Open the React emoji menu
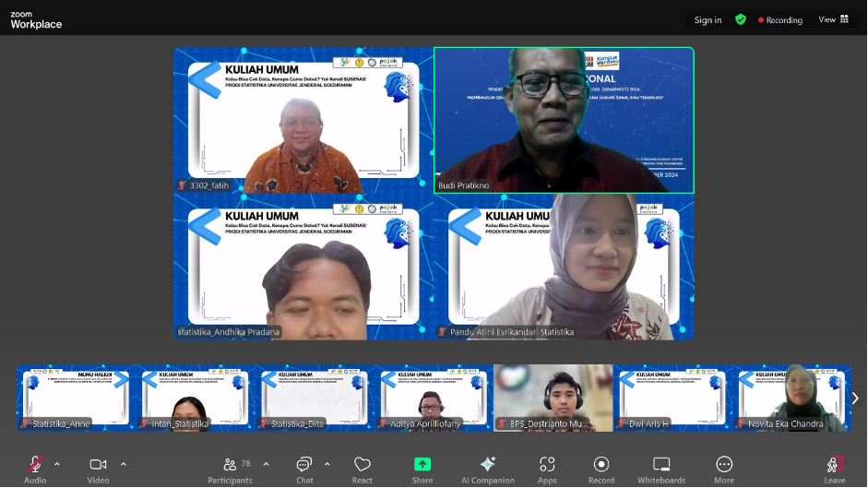Image resolution: width=868 pixels, height=488 pixels. coord(363,469)
